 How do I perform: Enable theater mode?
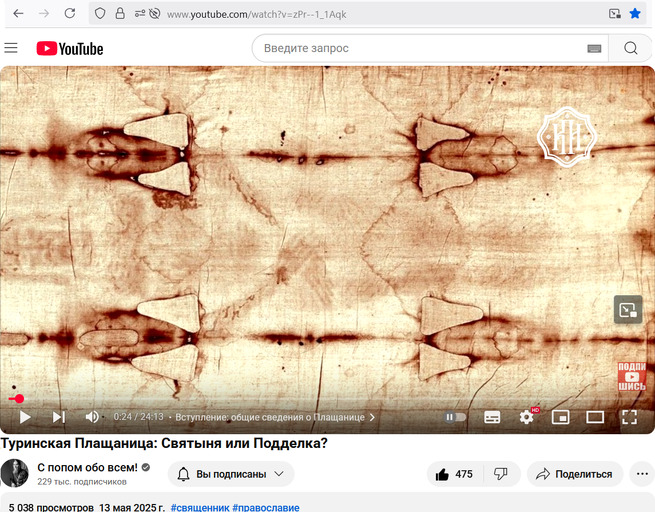(595, 417)
